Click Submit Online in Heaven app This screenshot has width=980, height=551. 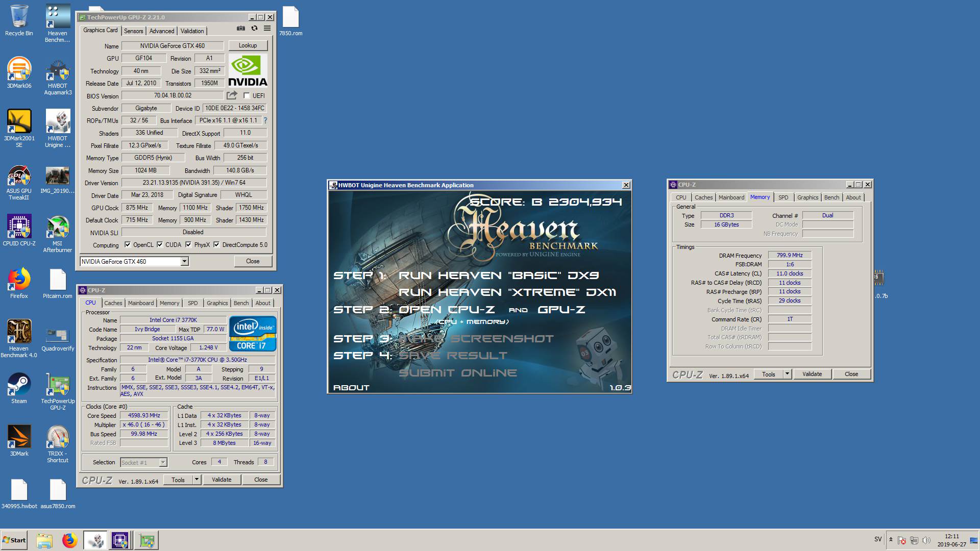458,373
